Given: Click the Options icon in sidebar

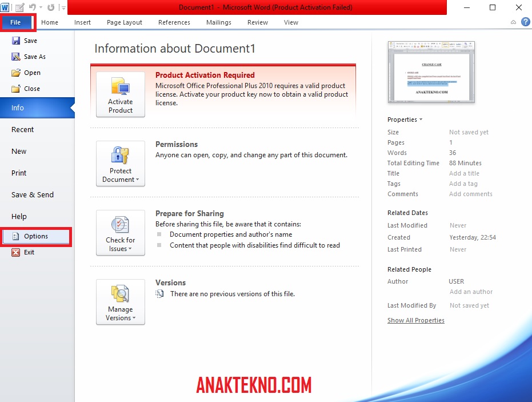Looking at the screenshot, I should tap(15, 236).
